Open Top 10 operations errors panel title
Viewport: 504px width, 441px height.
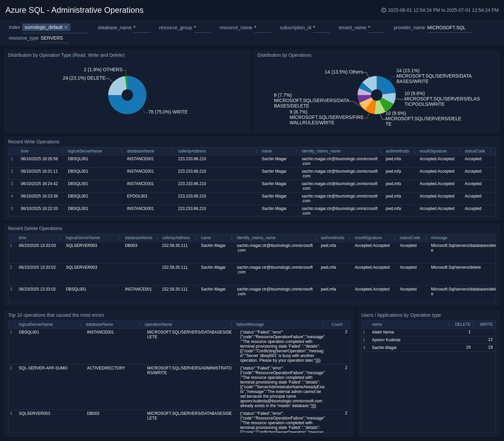point(56,315)
